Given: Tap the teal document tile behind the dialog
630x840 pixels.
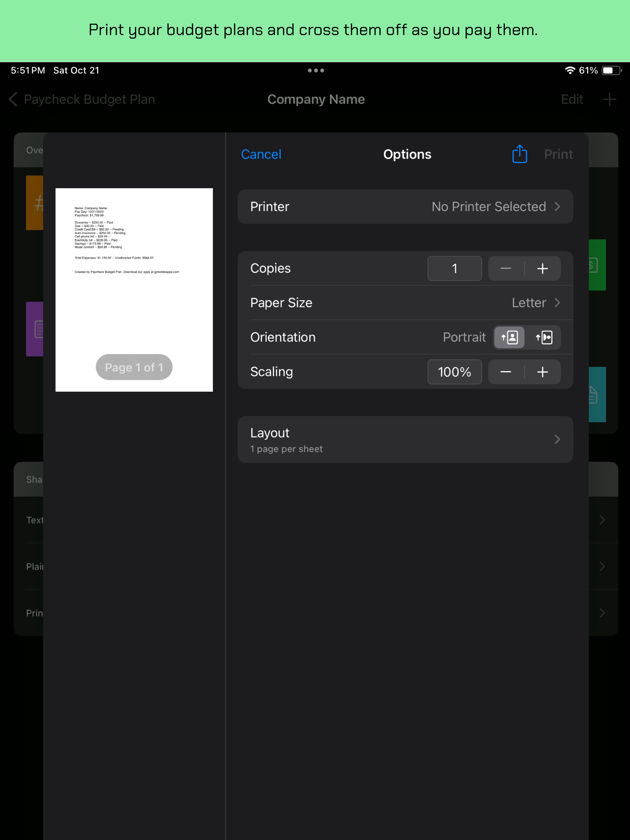Looking at the screenshot, I should click(x=597, y=394).
